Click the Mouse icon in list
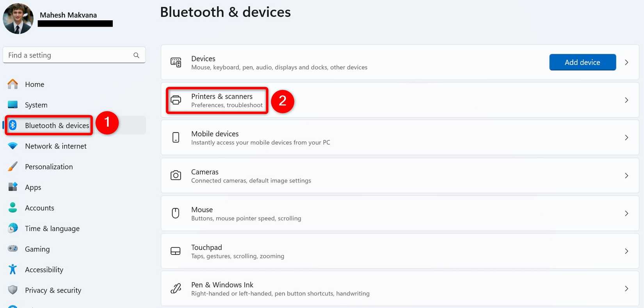 (x=176, y=213)
